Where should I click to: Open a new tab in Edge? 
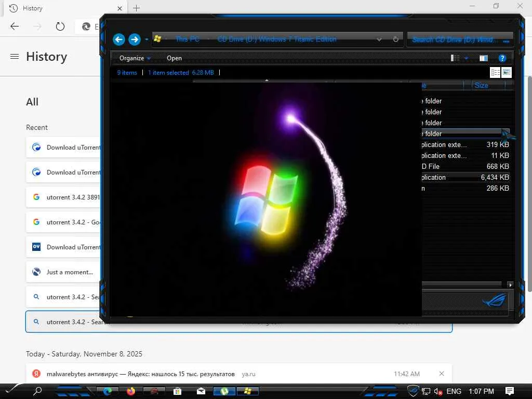coord(137,8)
